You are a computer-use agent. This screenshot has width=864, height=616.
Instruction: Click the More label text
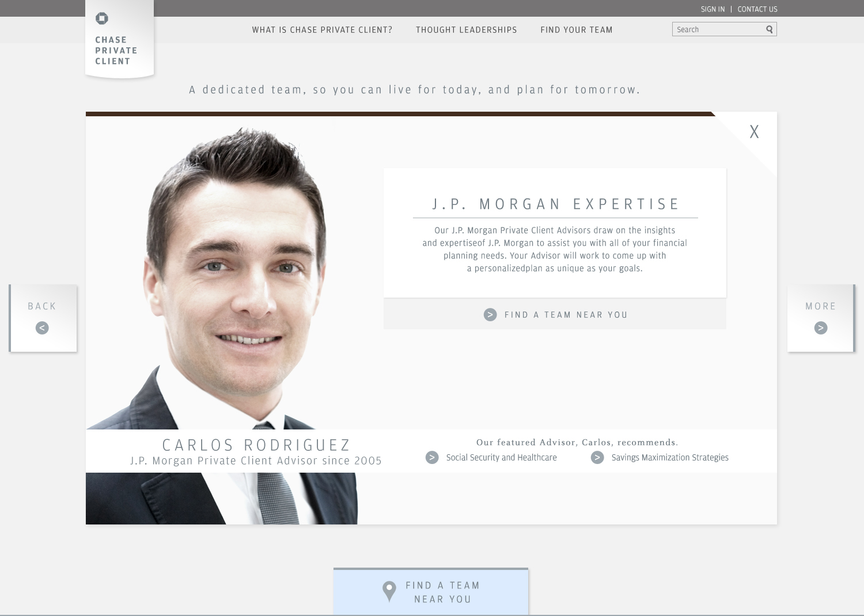pyautogui.click(x=821, y=306)
